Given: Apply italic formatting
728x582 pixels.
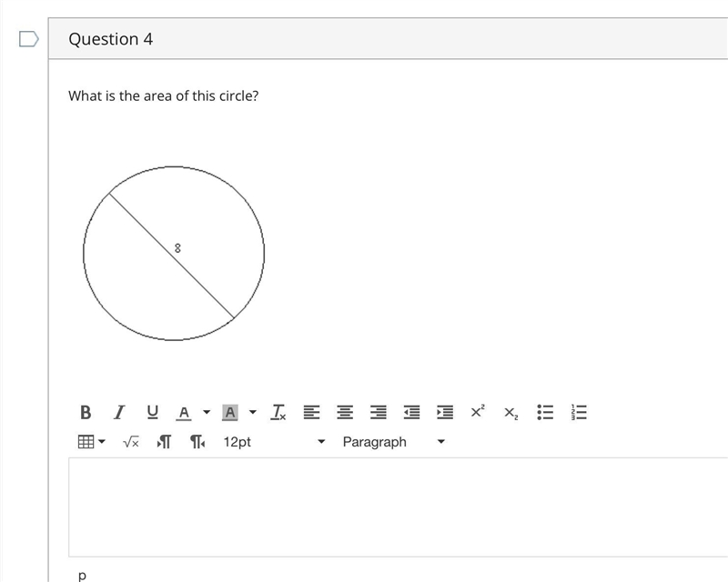Looking at the screenshot, I should pos(119,412).
